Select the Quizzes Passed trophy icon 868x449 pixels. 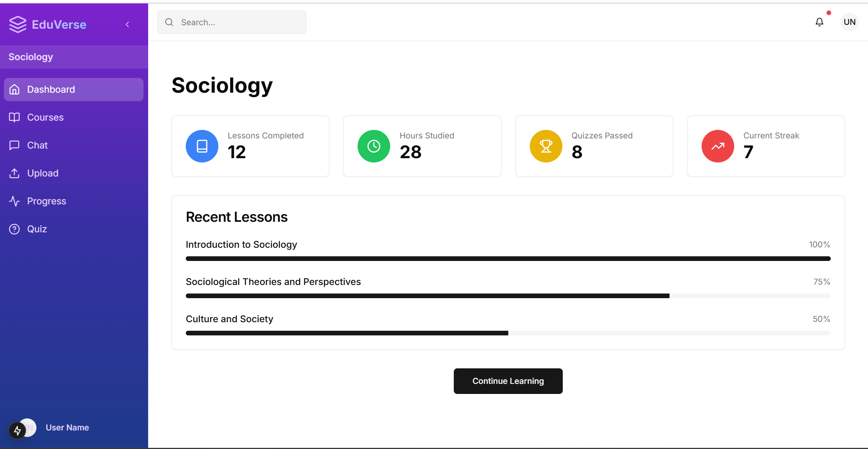[x=546, y=146]
